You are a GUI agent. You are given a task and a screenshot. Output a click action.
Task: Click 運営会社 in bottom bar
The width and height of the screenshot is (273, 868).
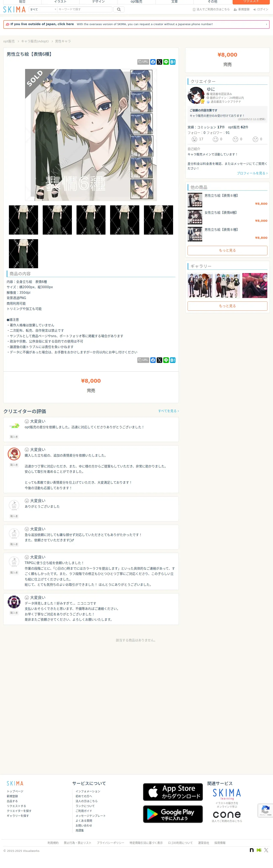click(203, 843)
